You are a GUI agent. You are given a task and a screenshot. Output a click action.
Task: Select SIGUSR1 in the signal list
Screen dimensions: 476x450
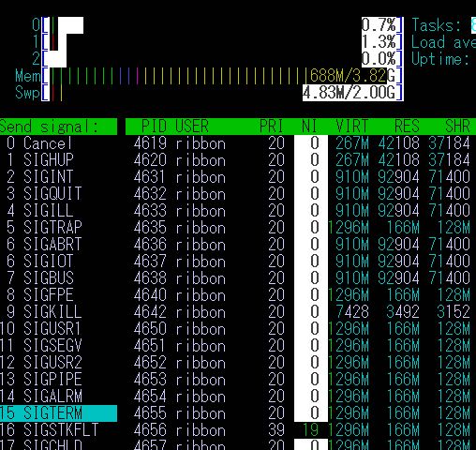[x=58, y=329]
